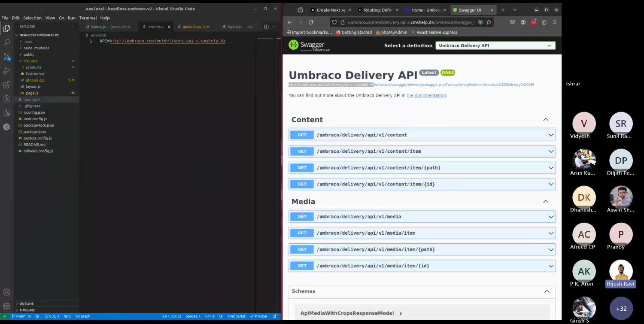Open package.json in the explorer
This screenshot has width=644, height=324.
(34, 132)
